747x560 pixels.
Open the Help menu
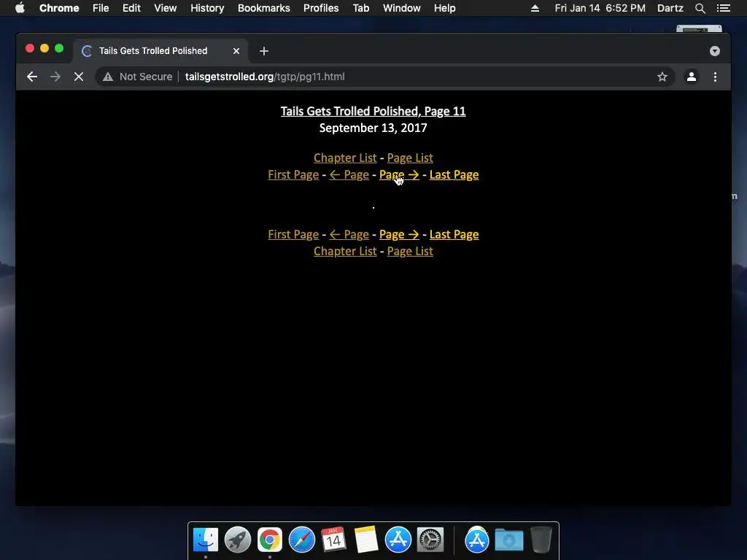(444, 8)
